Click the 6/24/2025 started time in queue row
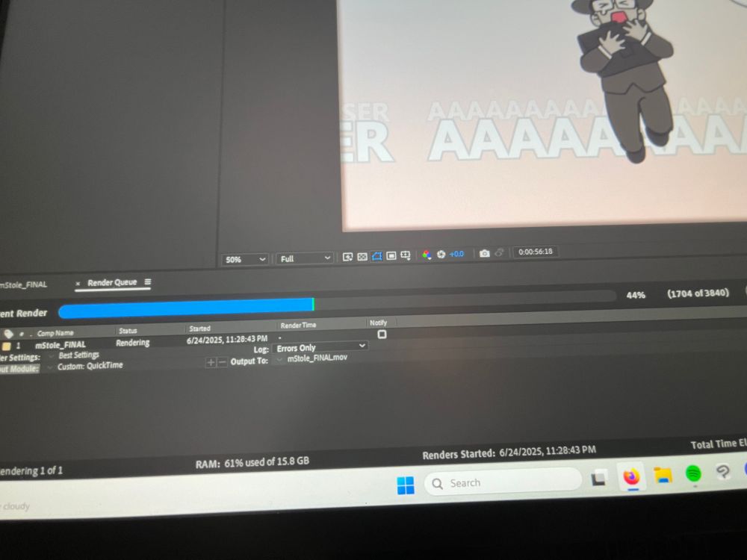747x560 pixels. coord(227,339)
